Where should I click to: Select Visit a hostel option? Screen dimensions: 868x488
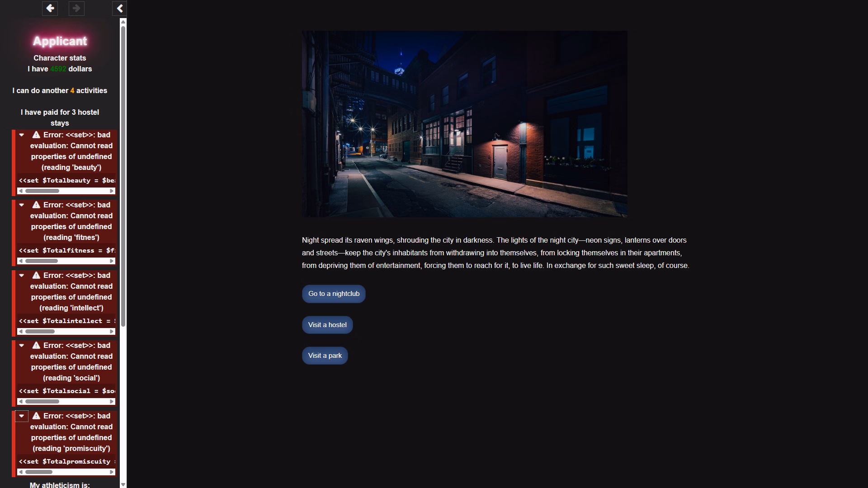point(327,325)
